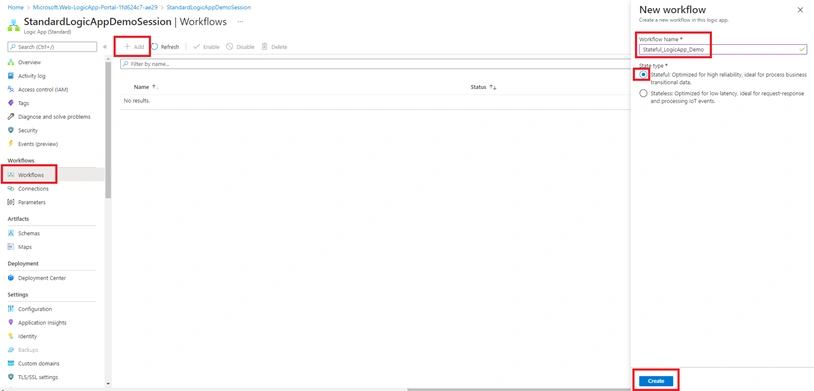This screenshot has height=391, width=814.
Task: Click the Tags icon
Action: click(x=11, y=103)
